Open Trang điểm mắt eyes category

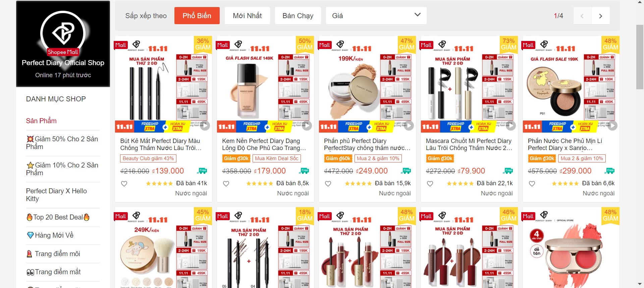coord(54,272)
